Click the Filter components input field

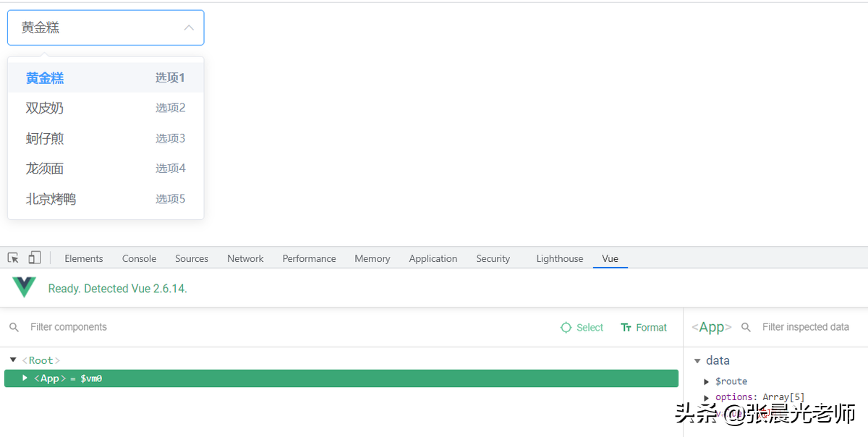[289, 327]
